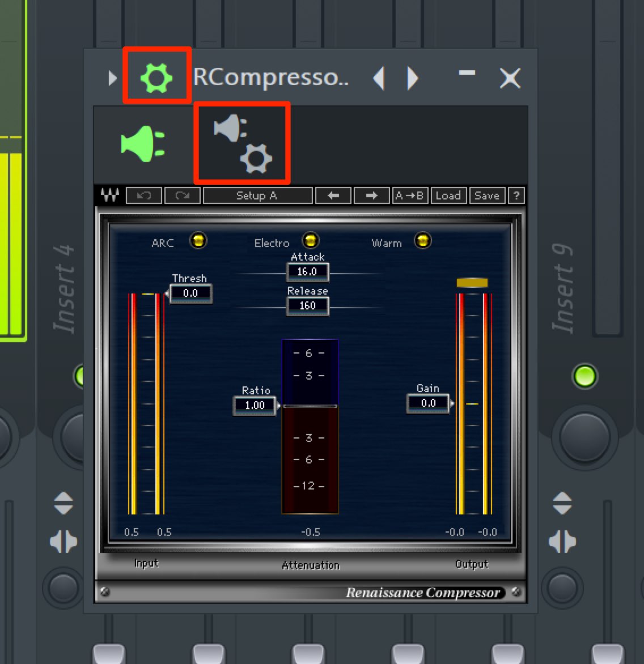Click the attenuation meter display
Viewport: 644px width, 664px height.
tap(310, 427)
